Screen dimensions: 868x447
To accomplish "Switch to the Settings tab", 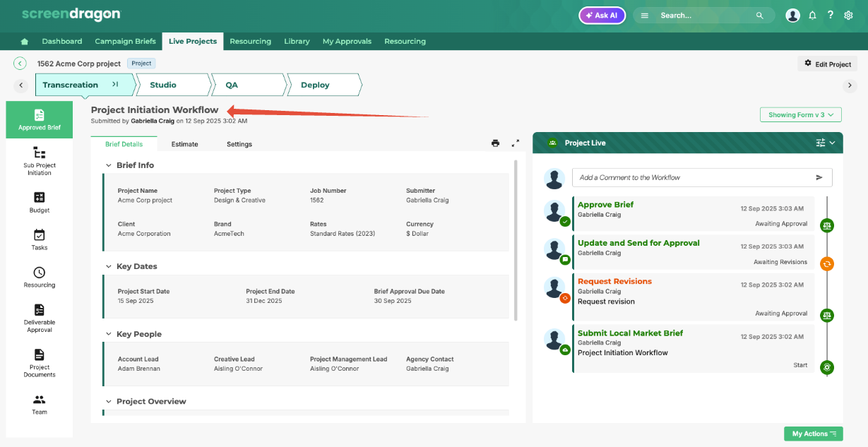I will tap(239, 144).
